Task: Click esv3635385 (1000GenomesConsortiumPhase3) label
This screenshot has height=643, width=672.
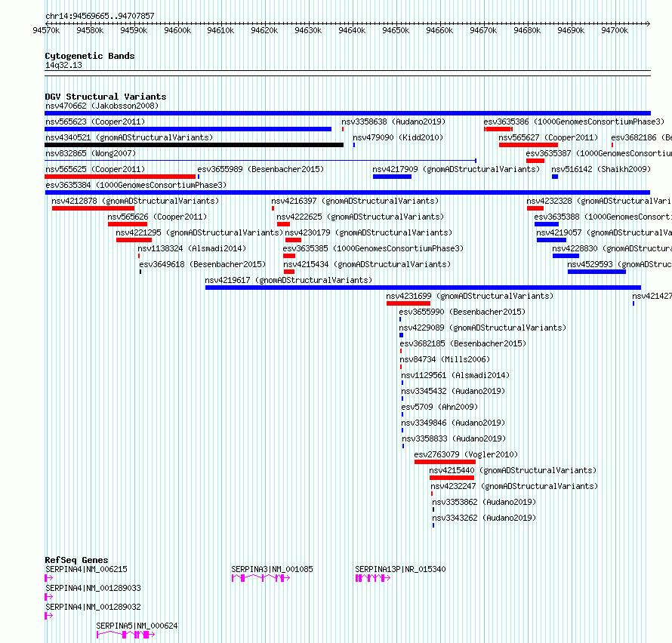Action: pyautogui.click(x=373, y=248)
